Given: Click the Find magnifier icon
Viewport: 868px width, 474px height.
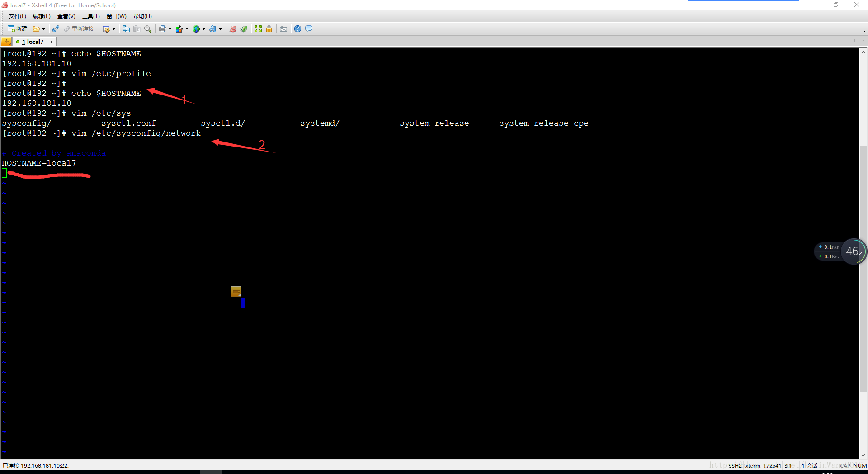Looking at the screenshot, I should 147,29.
